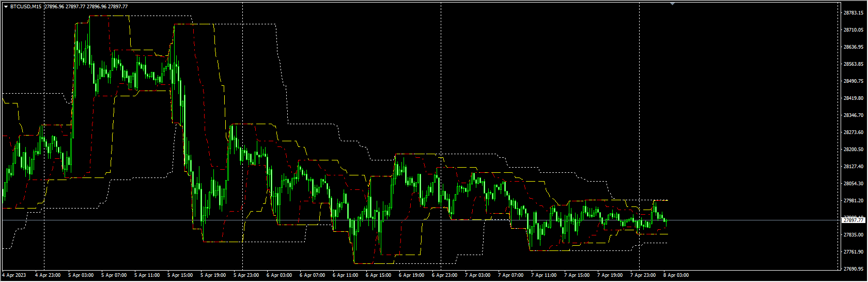Click the 27981.20 price axis label
Image resolution: width=868 pixels, height=282 pixels.
click(x=853, y=201)
